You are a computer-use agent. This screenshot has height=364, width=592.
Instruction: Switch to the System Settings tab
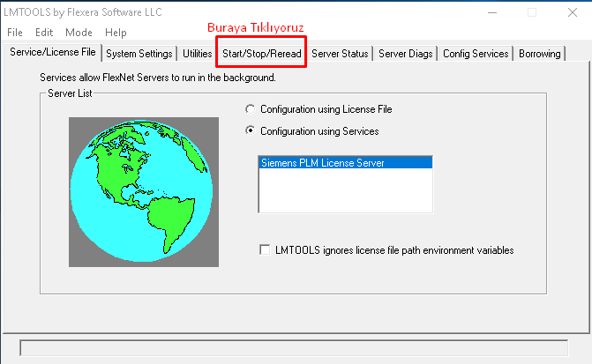(139, 54)
